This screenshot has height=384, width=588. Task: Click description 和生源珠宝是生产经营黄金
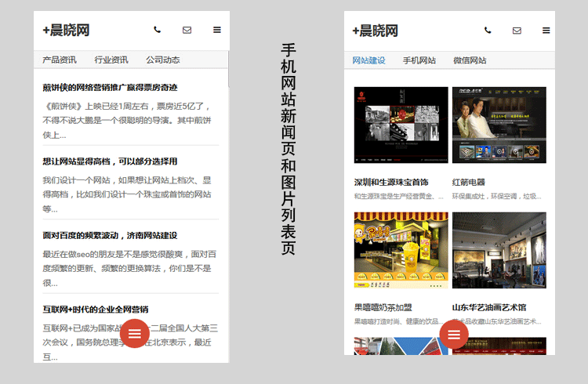(x=398, y=196)
